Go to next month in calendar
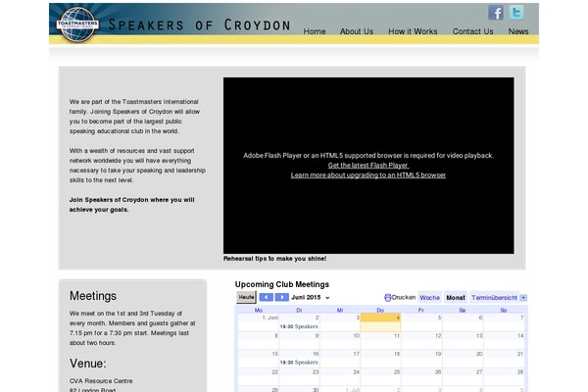This screenshot has width=588, height=392. click(x=281, y=298)
